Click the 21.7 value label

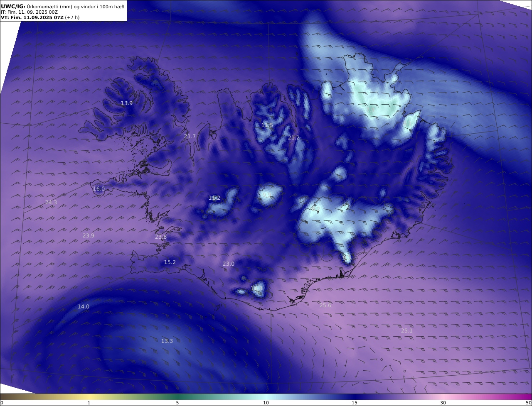pyautogui.click(x=190, y=136)
